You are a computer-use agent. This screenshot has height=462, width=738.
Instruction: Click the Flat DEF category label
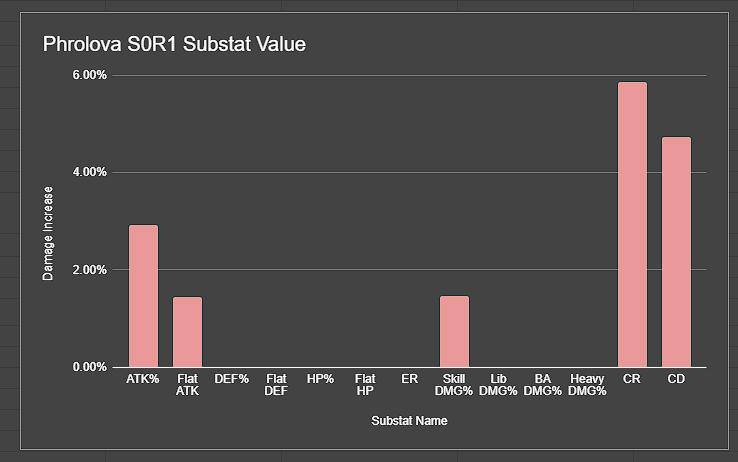[x=276, y=385]
